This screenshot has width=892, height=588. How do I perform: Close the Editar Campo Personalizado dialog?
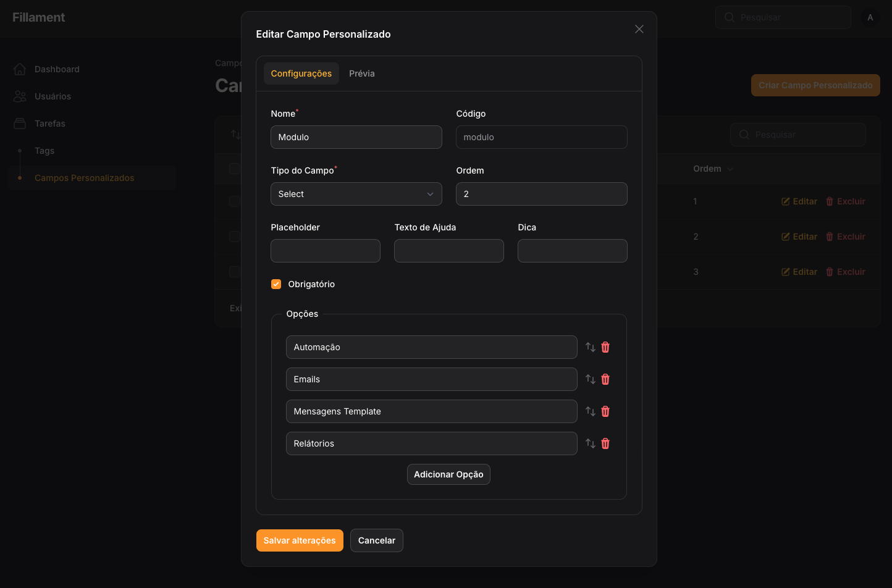click(639, 29)
